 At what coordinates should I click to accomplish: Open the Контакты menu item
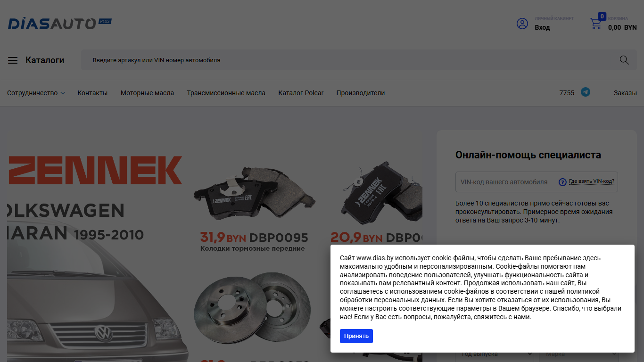[x=92, y=93]
